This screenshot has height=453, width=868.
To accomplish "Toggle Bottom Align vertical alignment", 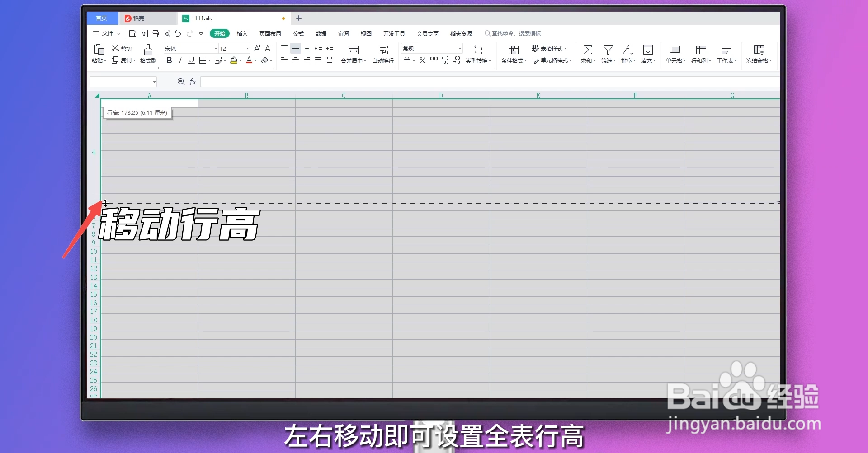I will 307,48.
